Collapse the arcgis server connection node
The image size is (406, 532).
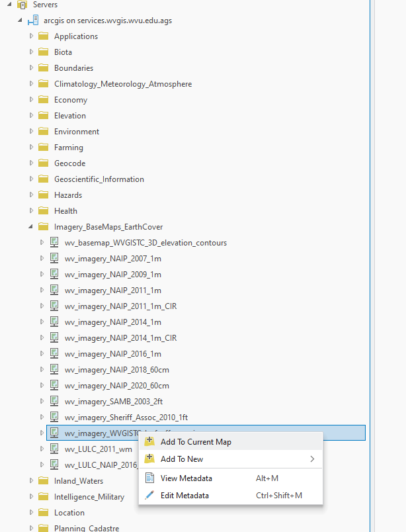(x=20, y=21)
